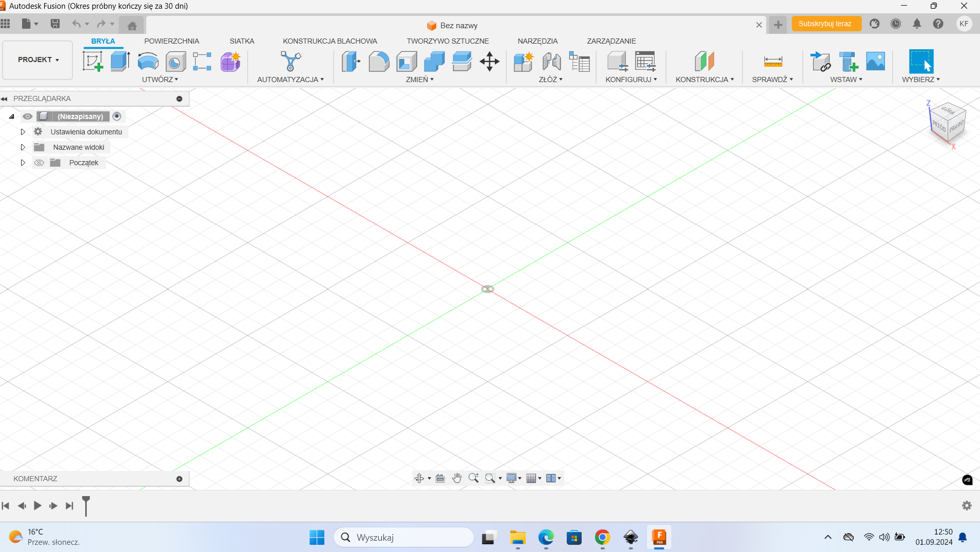Select the Create Sketch tool
The height and width of the screenshot is (552, 980).
click(x=93, y=62)
